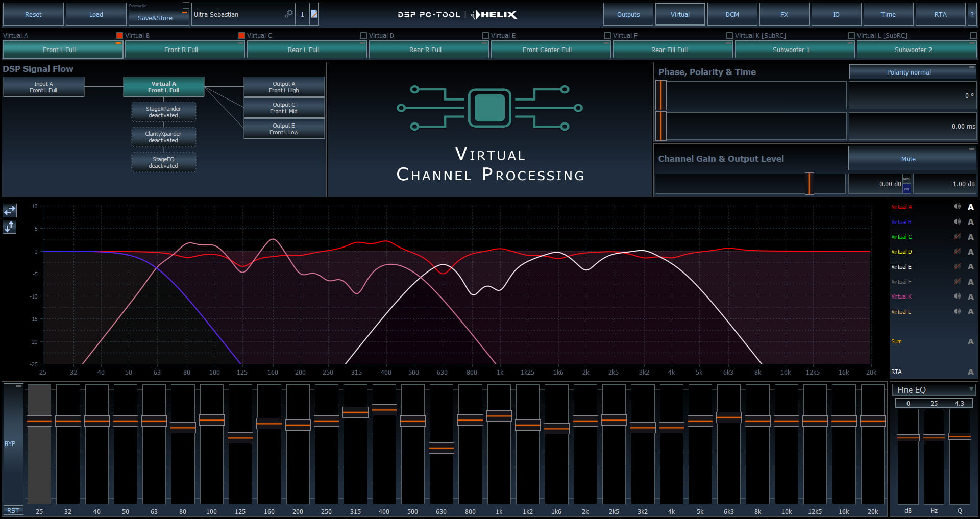Click the edit note icon beside the setup number

[x=315, y=14]
